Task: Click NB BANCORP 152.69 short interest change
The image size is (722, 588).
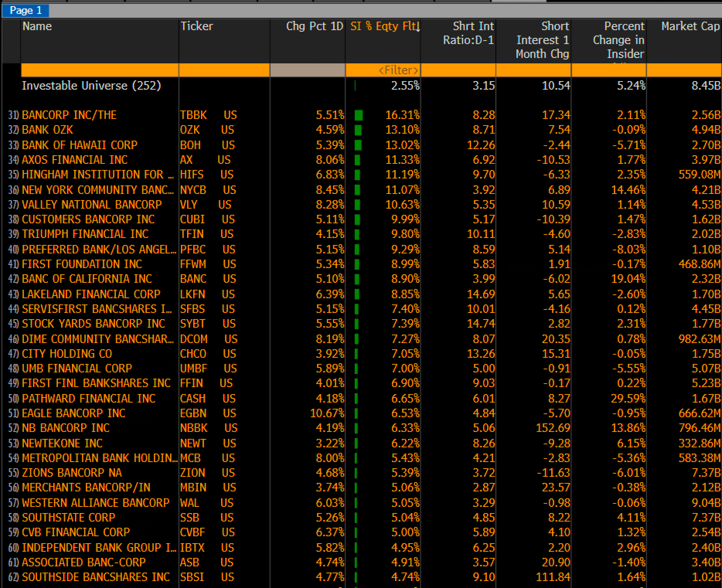Action: pos(553,428)
